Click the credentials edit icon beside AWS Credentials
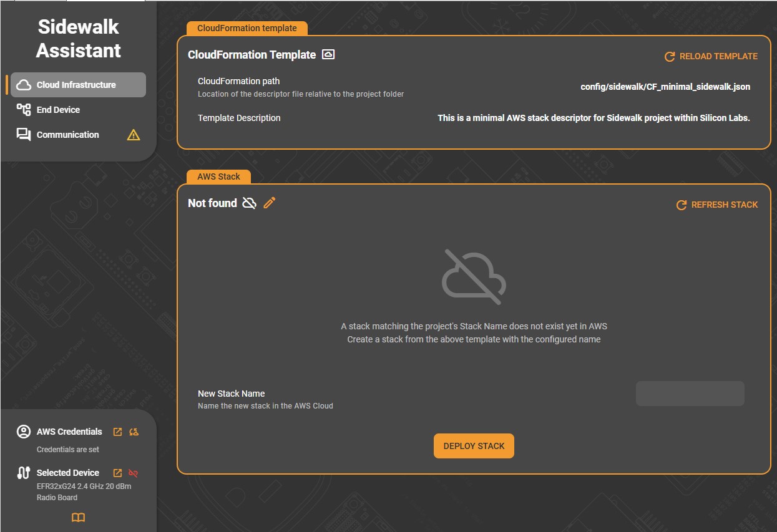Image resolution: width=777 pixels, height=532 pixels. 132,431
